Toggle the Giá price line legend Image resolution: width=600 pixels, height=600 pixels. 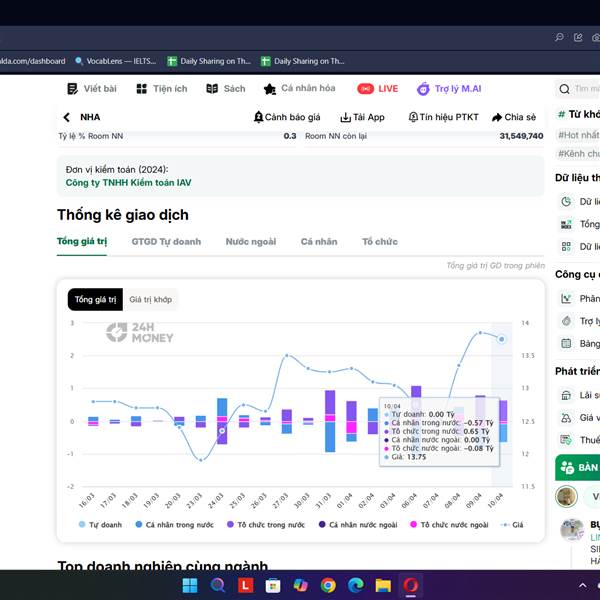tap(512, 525)
